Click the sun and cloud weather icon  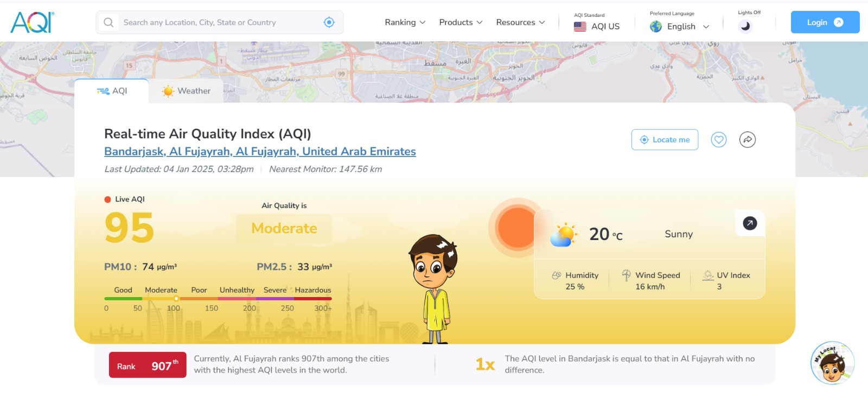pos(563,235)
